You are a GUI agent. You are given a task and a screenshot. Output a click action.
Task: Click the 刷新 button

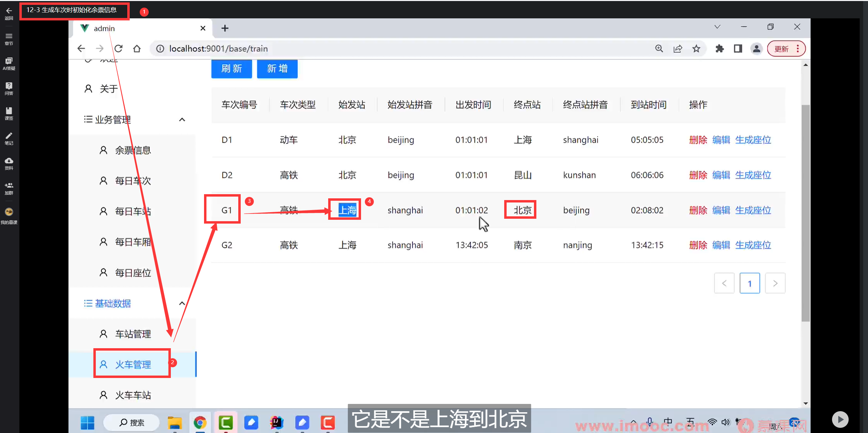tap(231, 69)
